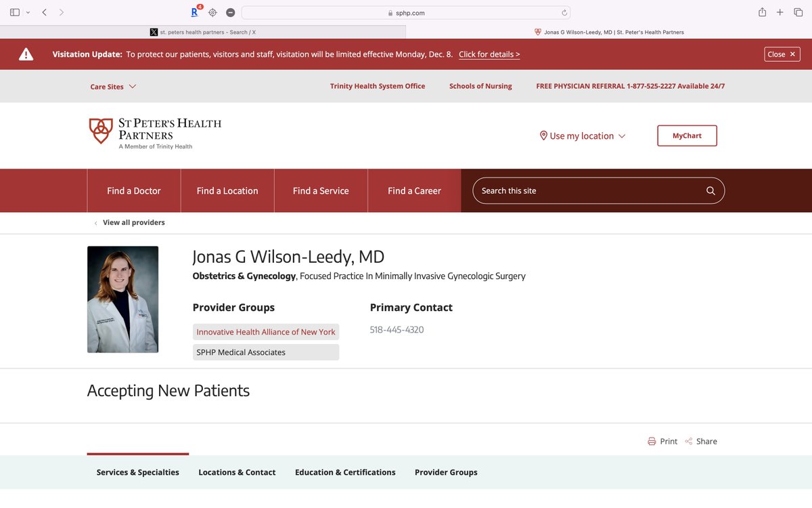This screenshot has width=812, height=508.
Task: Expand the Use my location dropdown
Action: (582, 136)
